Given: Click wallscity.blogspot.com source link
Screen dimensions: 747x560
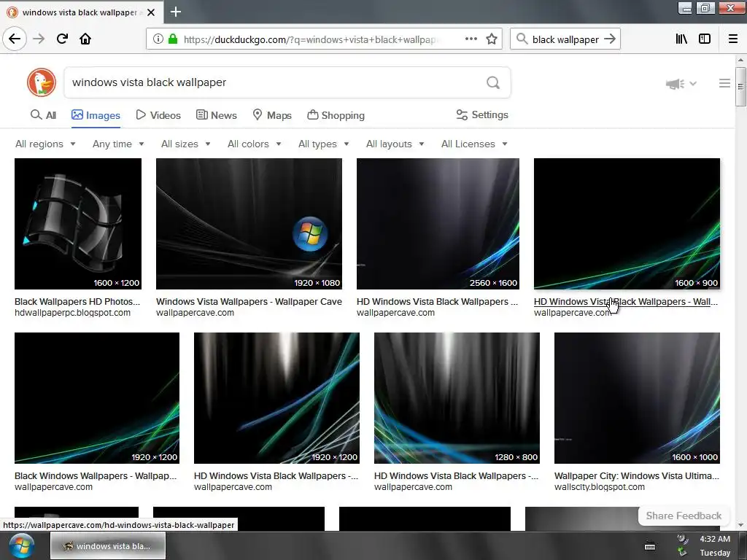Looking at the screenshot, I should point(600,487).
